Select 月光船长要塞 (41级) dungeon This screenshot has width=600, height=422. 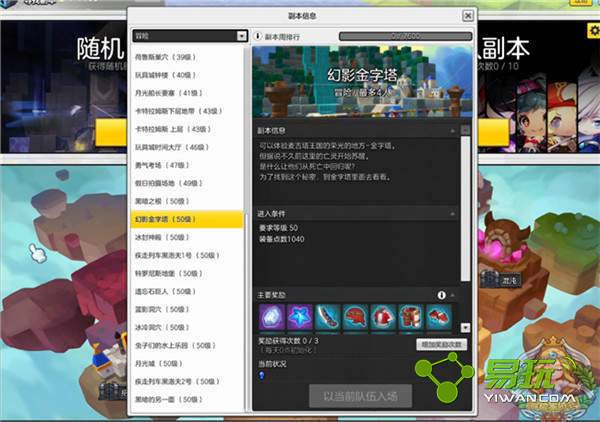[187, 93]
